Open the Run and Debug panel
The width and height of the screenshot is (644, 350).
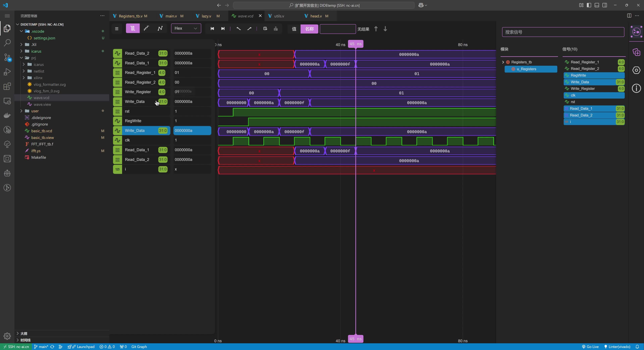click(7, 72)
